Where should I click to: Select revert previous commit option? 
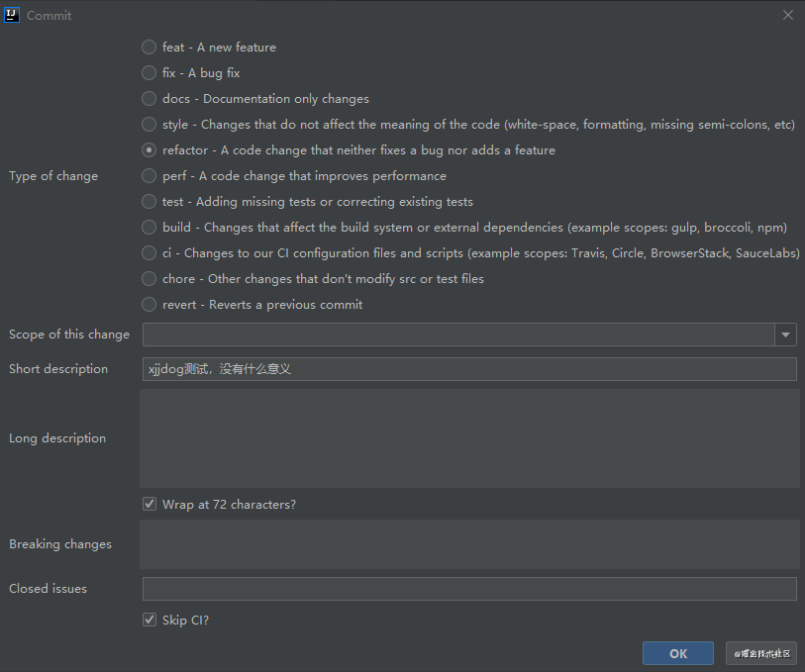coord(149,305)
